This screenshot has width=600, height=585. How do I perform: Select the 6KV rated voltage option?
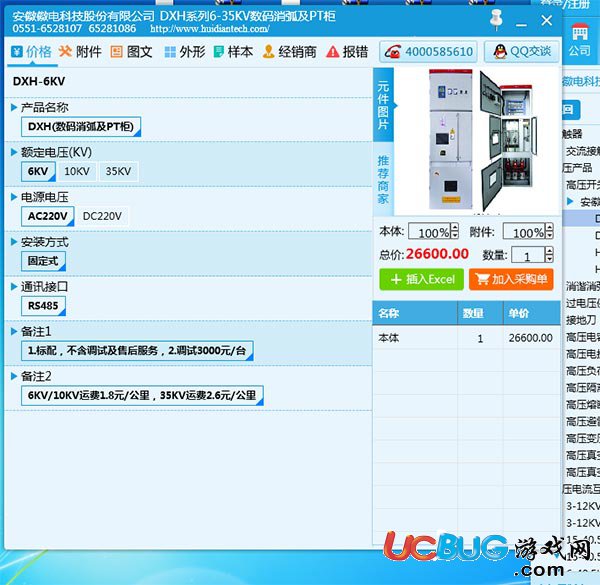pyautogui.click(x=38, y=171)
